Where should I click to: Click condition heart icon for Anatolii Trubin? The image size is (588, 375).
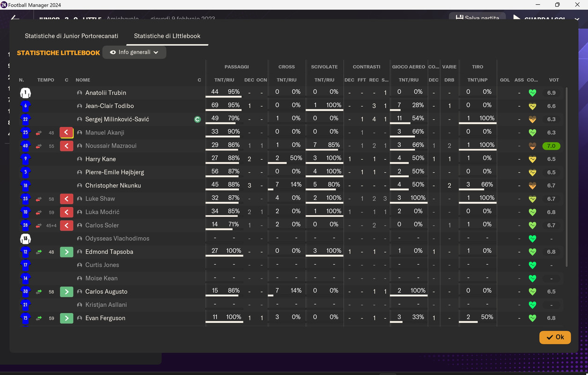(x=532, y=93)
